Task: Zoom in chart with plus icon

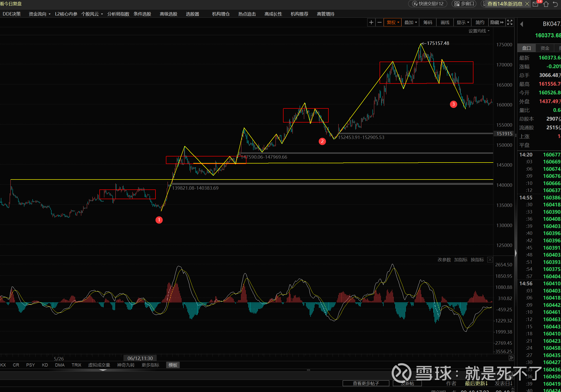Action: click(371, 23)
